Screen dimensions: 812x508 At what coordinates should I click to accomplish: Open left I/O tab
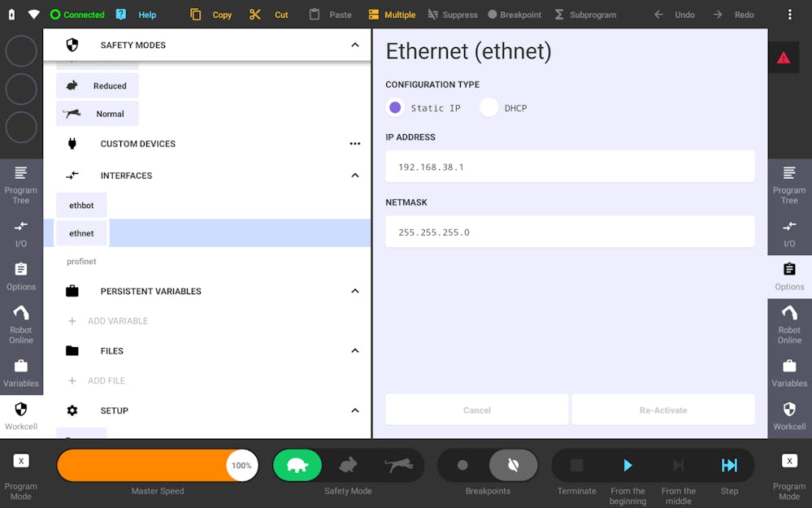point(21,234)
